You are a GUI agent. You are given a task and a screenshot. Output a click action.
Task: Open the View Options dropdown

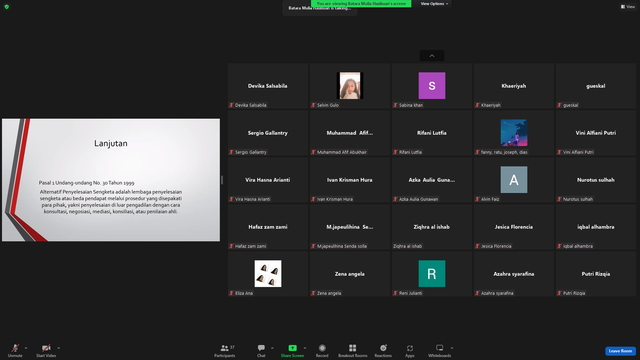[x=434, y=4]
